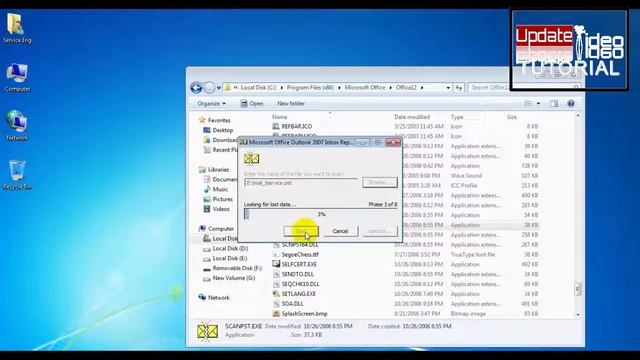Open the Recycle Bin desktop icon

17,175
